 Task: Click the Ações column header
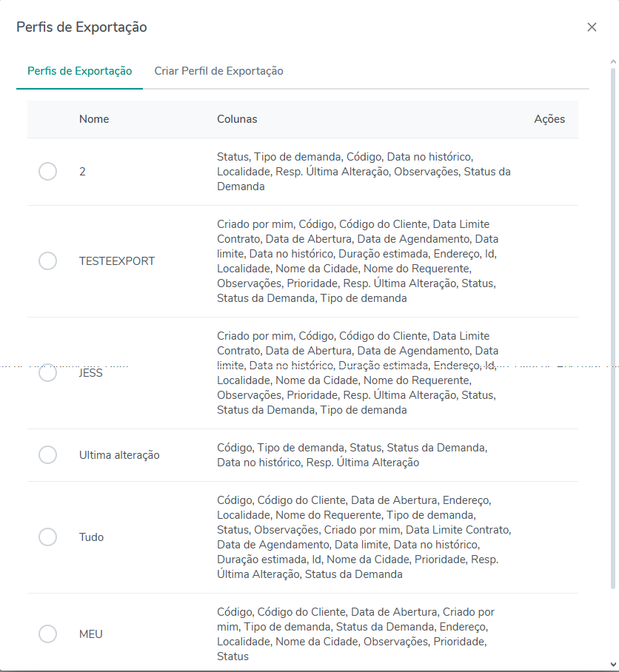pyautogui.click(x=549, y=119)
